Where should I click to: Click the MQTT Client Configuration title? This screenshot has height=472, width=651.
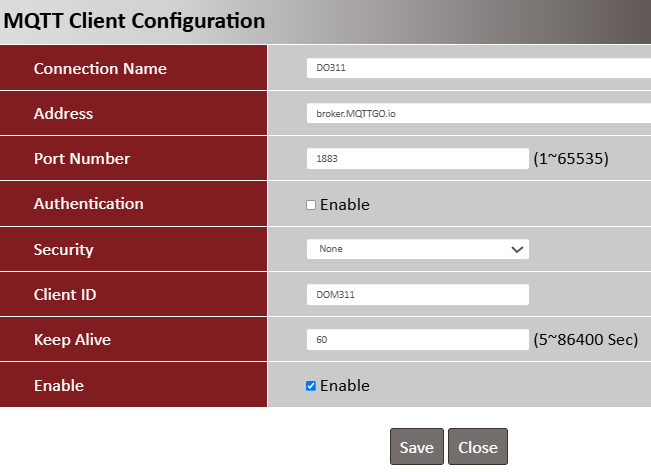click(135, 20)
